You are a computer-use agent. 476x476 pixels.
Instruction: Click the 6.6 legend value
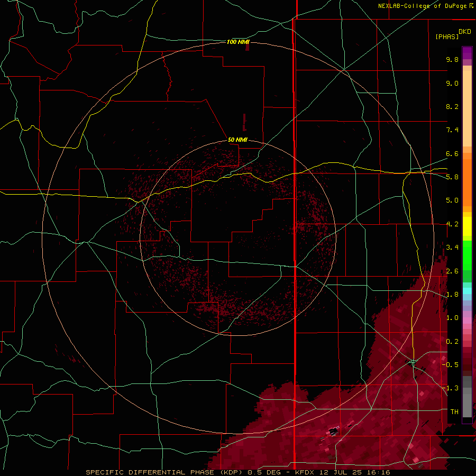(x=452, y=153)
